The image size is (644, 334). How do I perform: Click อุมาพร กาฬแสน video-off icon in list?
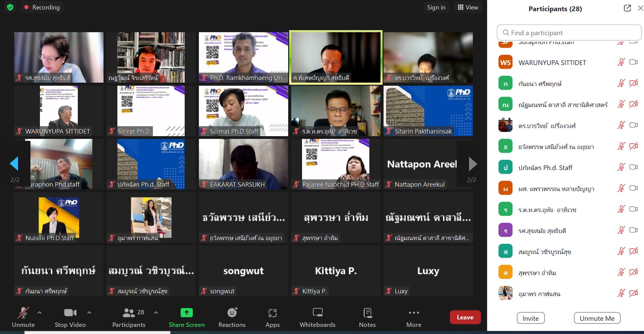634,293
